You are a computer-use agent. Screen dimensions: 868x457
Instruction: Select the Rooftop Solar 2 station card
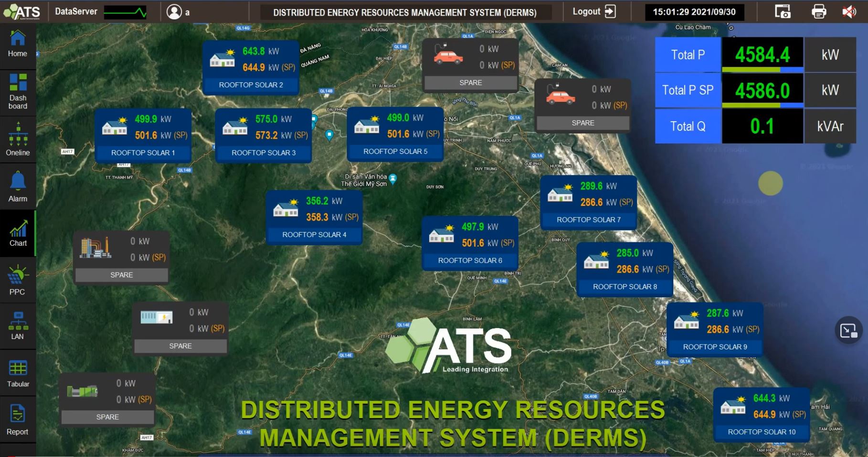pyautogui.click(x=251, y=67)
